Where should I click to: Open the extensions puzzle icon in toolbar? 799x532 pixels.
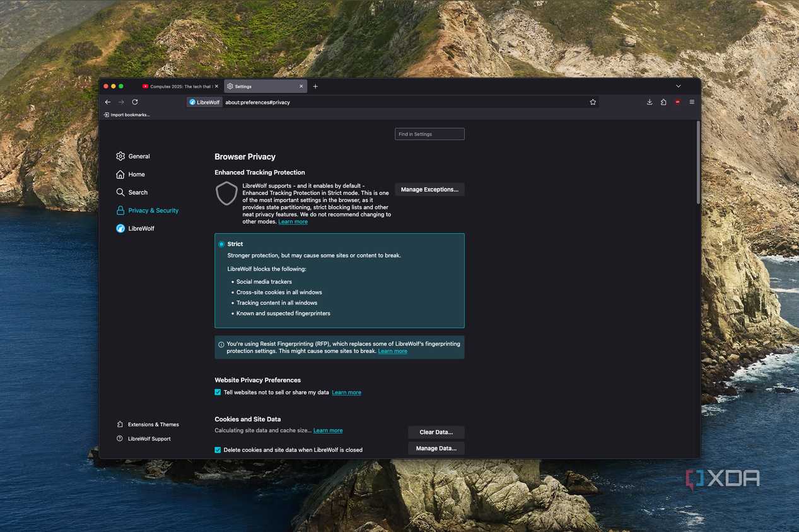click(663, 102)
